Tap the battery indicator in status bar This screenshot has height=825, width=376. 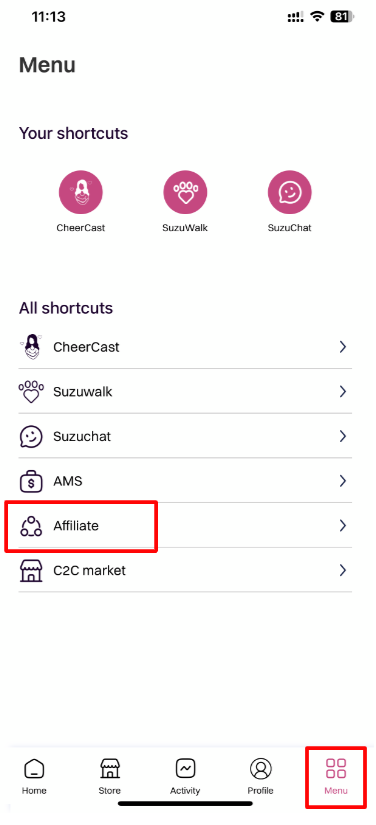[x=342, y=16]
